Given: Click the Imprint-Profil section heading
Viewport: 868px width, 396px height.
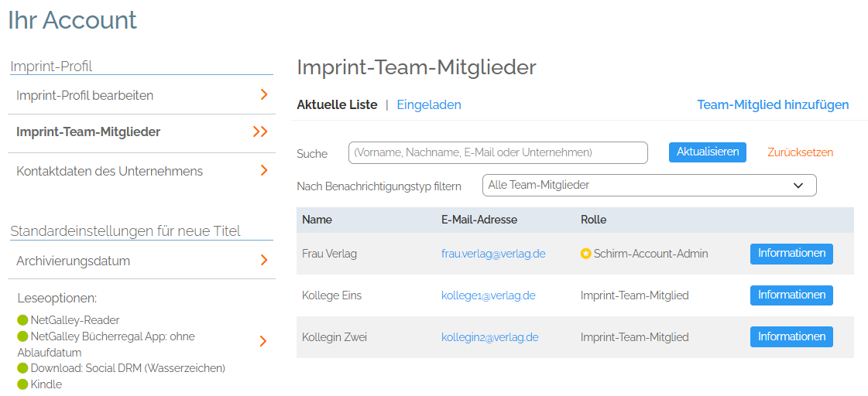Looking at the screenshot, I should 51,67.
